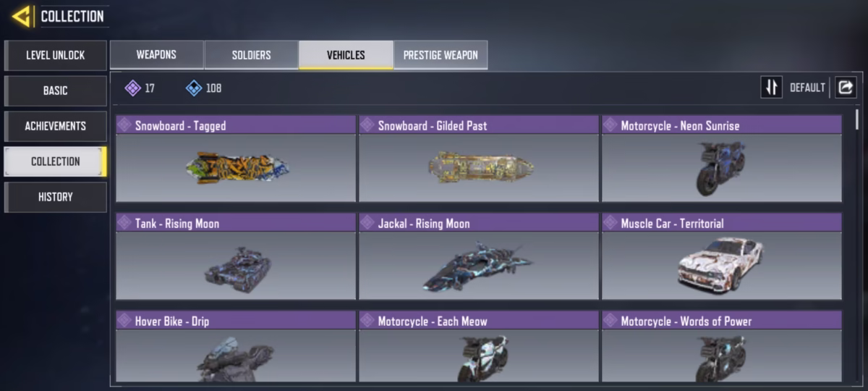Click rarity diamond beside Jackal - Rising Moon
The height and width of the screenshot is (391, 868).
(x=367, y=223)
